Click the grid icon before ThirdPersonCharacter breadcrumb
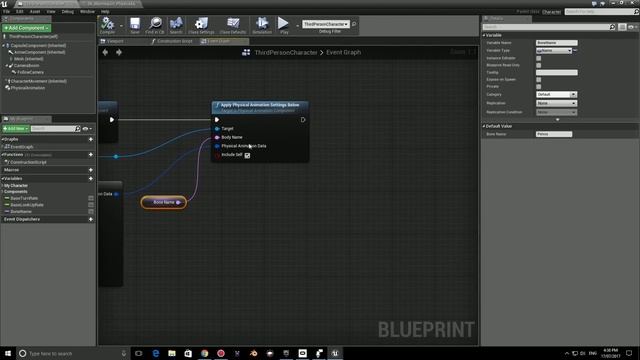The image size is (640, 360). pyautogui.click(x=246, y=52)
